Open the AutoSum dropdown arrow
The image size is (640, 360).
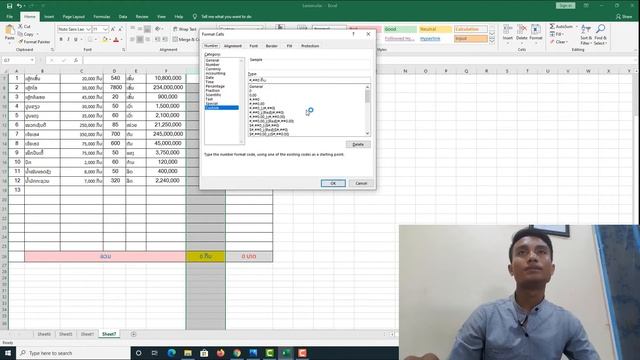click(576, 27)
